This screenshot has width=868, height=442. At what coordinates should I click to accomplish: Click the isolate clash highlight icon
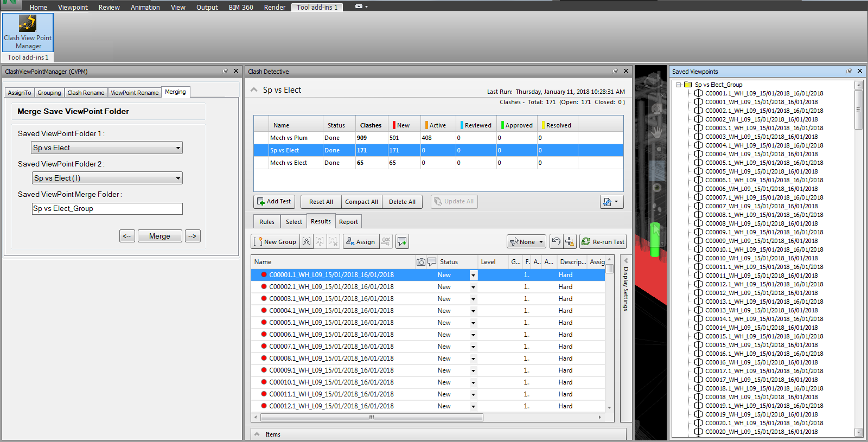pyautogui.click(x=570, y=242)
